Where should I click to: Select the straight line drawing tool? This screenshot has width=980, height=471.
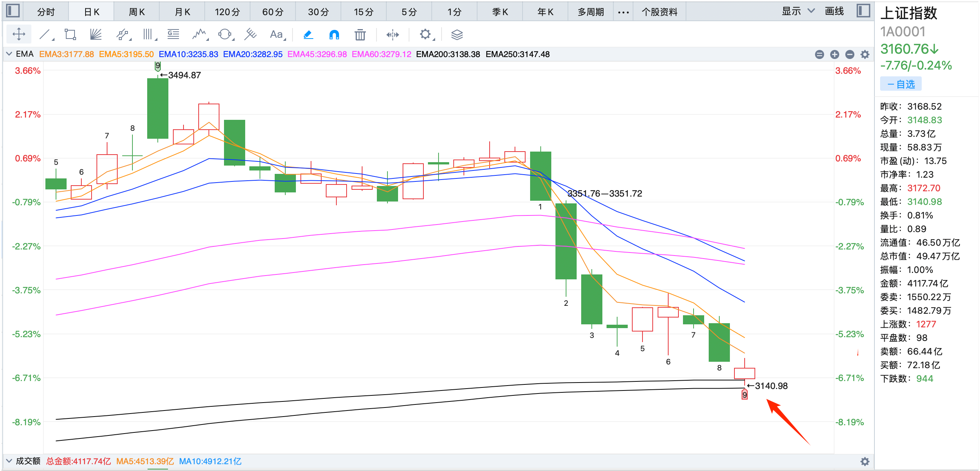[x=45, y=35]
